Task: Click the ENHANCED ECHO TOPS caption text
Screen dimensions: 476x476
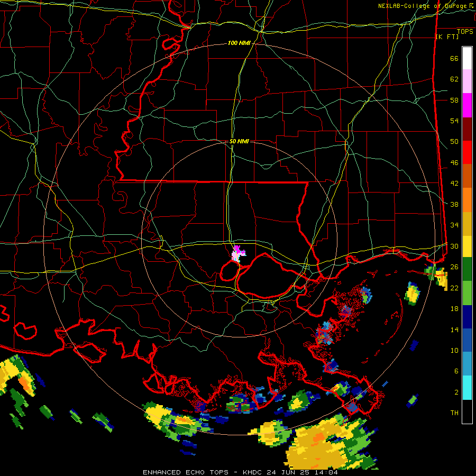Action: [x=186, y=472]
